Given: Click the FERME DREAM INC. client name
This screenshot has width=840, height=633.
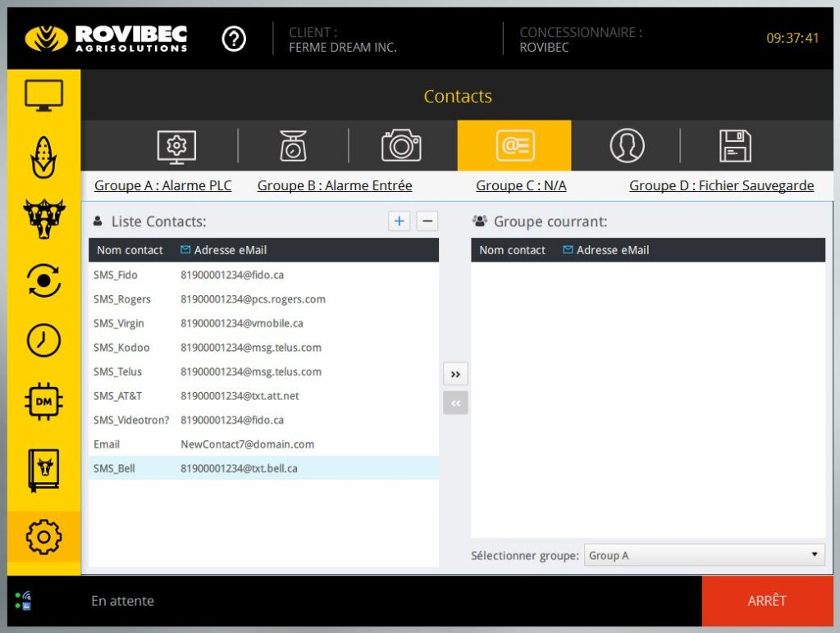Looking at the screenshot, I should [x=343, y=47].
